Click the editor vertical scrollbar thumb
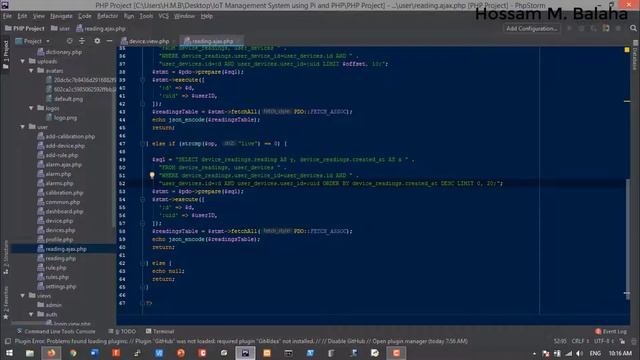The width and height of the screenshot is (640, 360). [627, 239]
